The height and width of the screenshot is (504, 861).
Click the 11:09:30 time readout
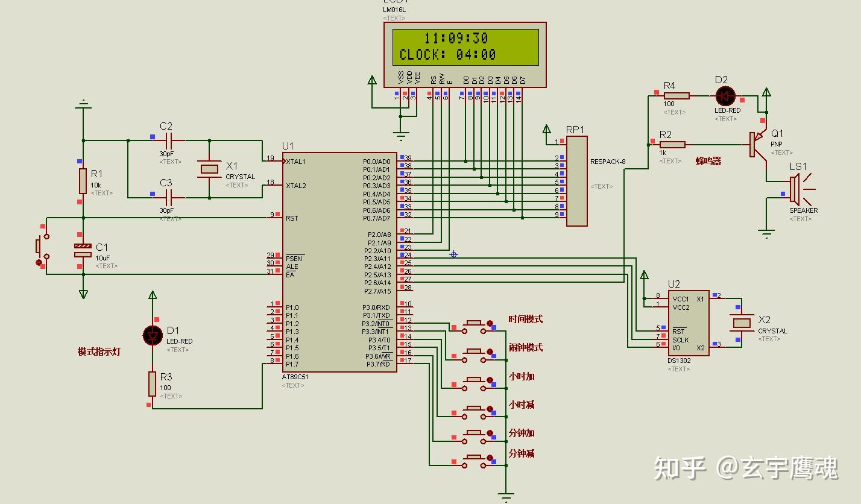(x=456, y=38)
